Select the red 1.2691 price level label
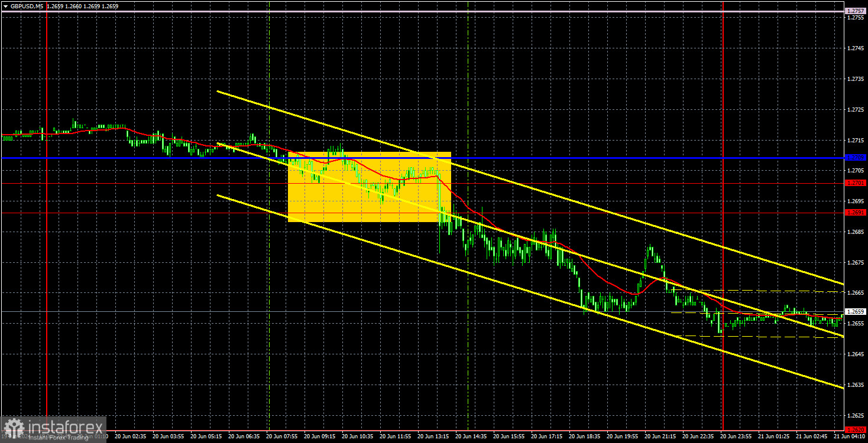 856,213
